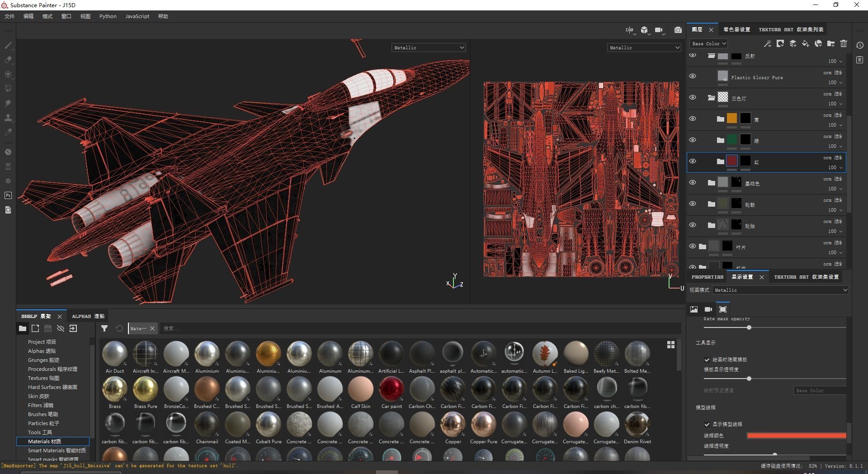Select the Polygon Fill tool
This screenshot has width=868, height=474.
(x=8, y=89)
